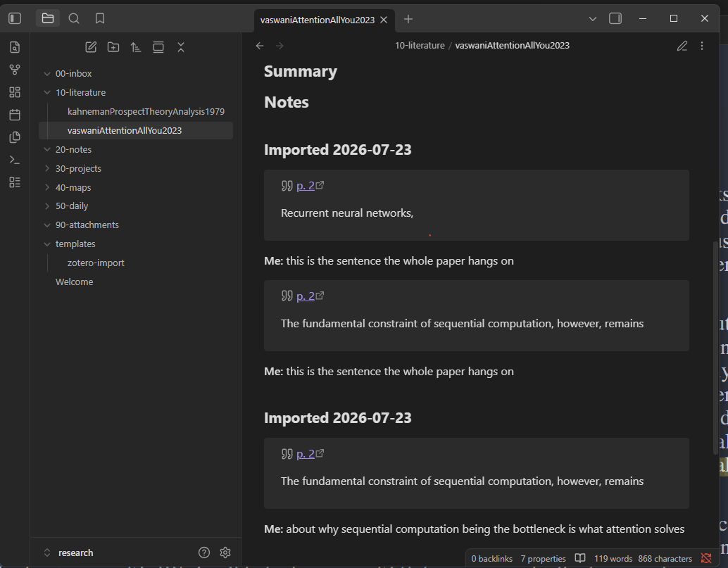The height and width of the screenshot is (568, 728).
Task: Click note about sequential computation bottleneck
Action: coord(474,529)
